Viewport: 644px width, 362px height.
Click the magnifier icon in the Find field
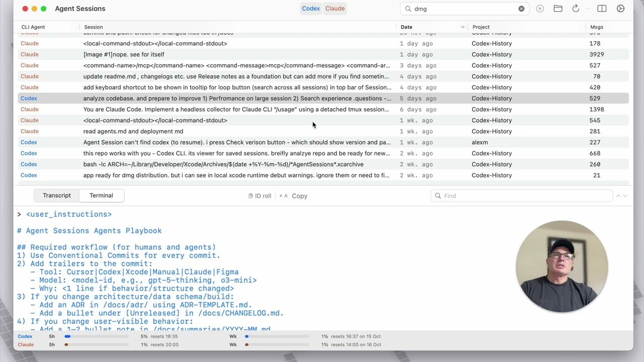click(x=438, y=196)
